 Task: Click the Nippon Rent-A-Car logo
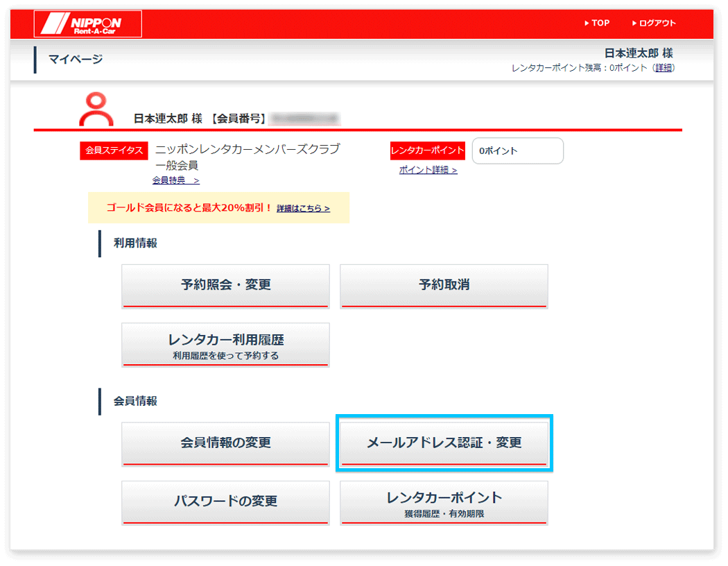coord(88,24)
